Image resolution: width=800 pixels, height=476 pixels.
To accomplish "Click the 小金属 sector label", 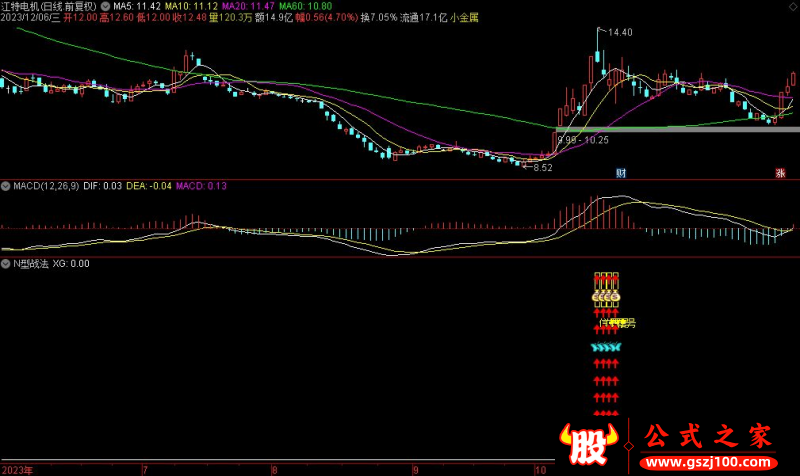I will tap(466, 18).
